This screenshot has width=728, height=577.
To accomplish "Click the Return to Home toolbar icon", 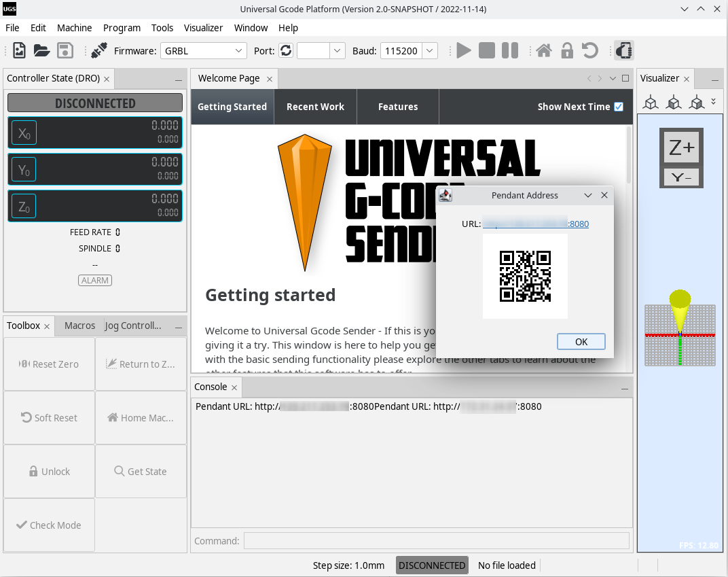I will click(x=543, y=50).
